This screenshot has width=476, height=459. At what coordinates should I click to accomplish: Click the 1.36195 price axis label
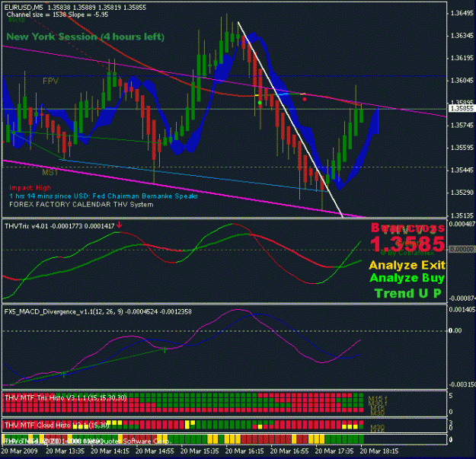point(462,58)
